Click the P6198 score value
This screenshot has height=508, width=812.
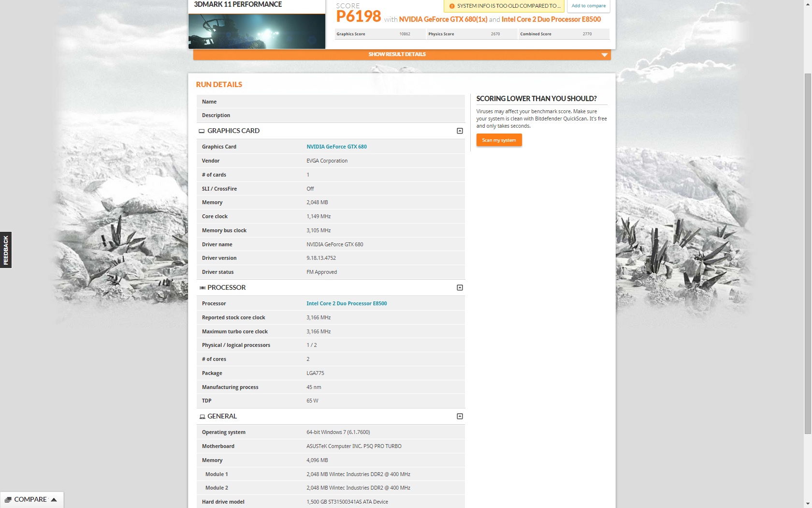(x=359, y=16)
